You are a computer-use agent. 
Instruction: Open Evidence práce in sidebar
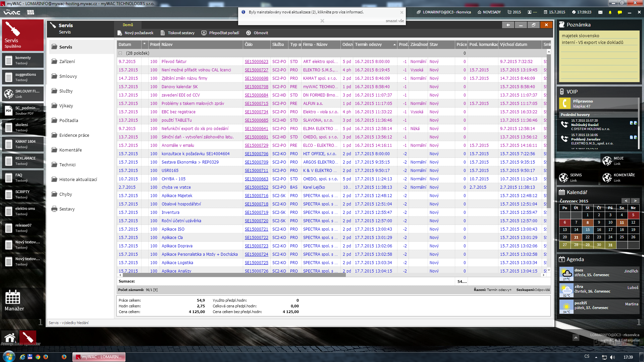pyautogui.click(x=74, y=135)
